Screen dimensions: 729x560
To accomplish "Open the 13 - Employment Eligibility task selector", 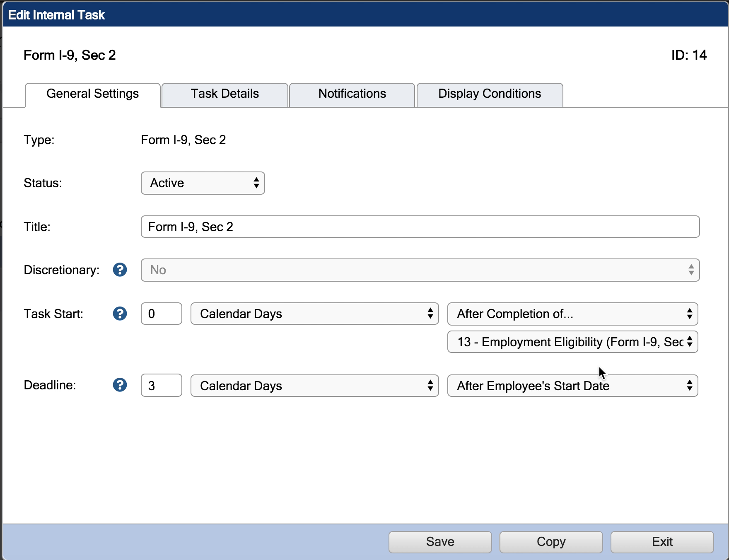I will click(572, 342).
